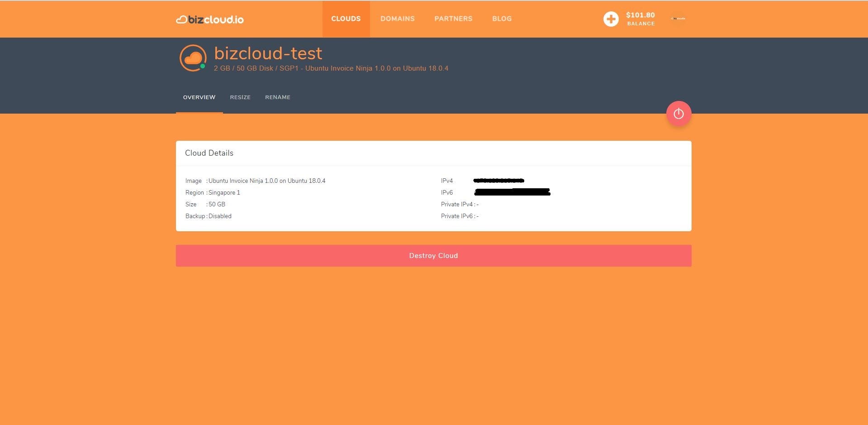
Task: Click the add balance plus icon
Action: click(611, 19)
